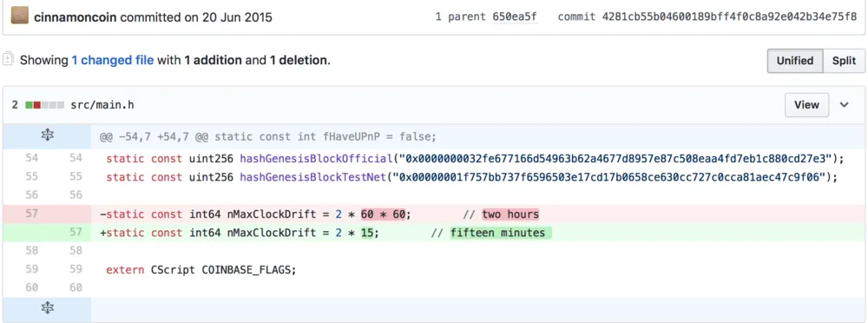Click the hunk header @@ -54,7 +54,7 line
Screen dimensions: 868x323
coord(268,137)
